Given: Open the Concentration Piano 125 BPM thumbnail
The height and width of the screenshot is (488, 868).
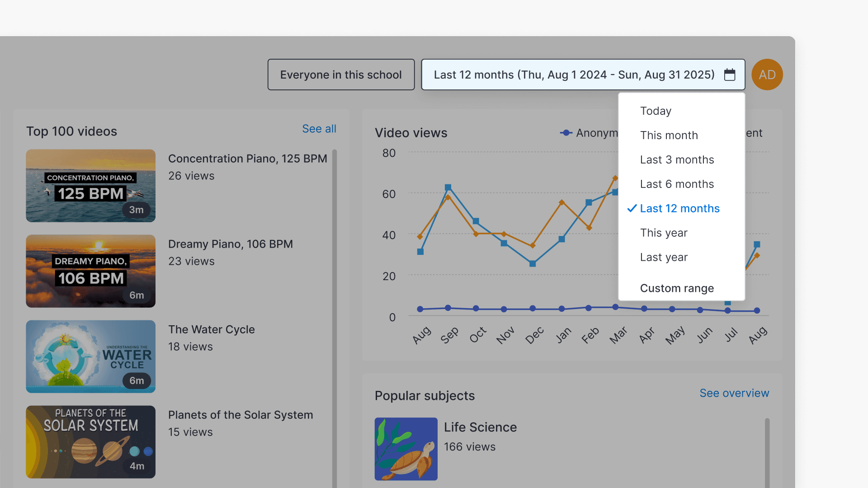Looking at the screenshot, I should coord(90,186).
